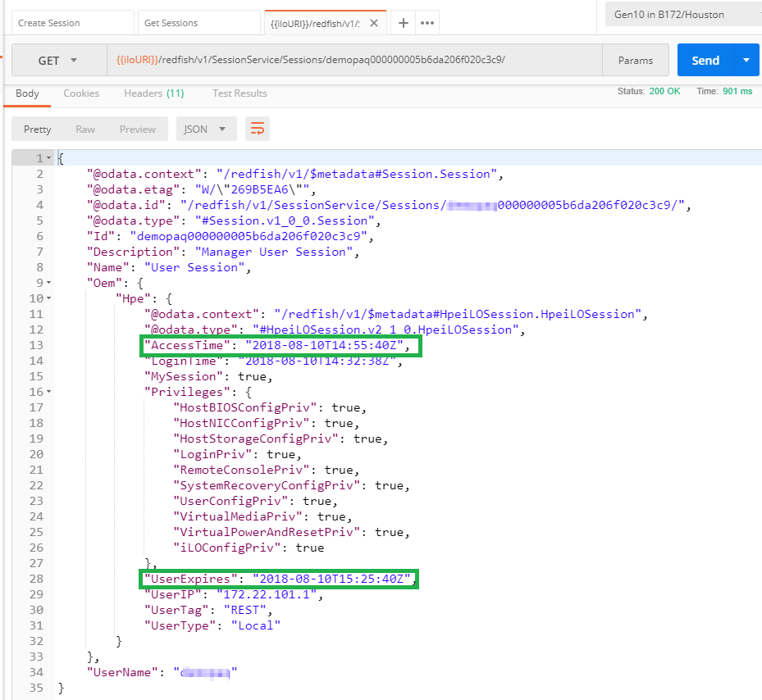762x700 pixels.
Task: Select the Preview response view
Action: tap(137, 129)
